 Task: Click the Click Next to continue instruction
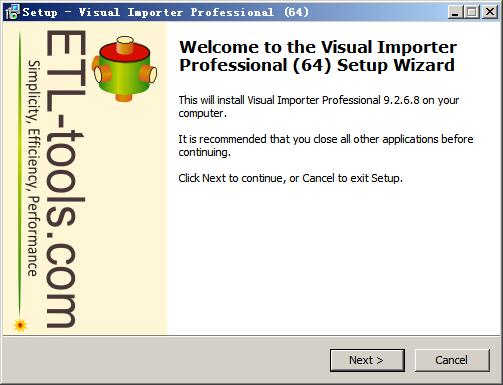290,178
